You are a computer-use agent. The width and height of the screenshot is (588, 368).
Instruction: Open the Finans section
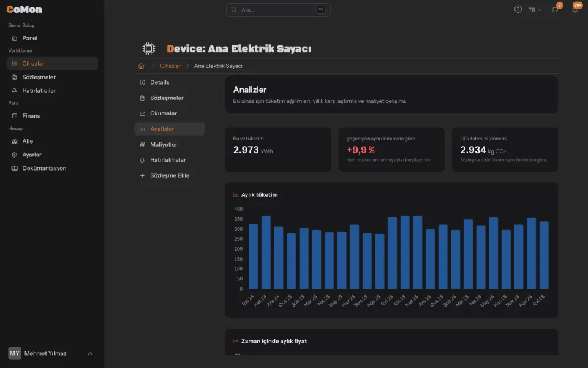click(52, 116)
